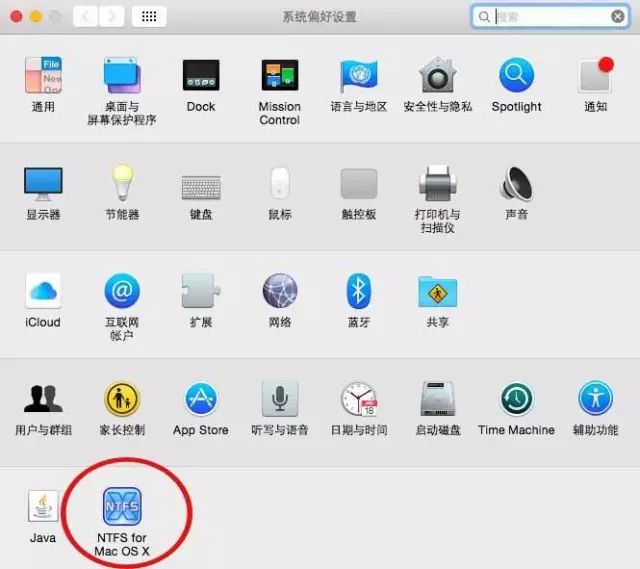The image size is (640, 569).
Task: Open Mission Control settings
Action: 279,77
